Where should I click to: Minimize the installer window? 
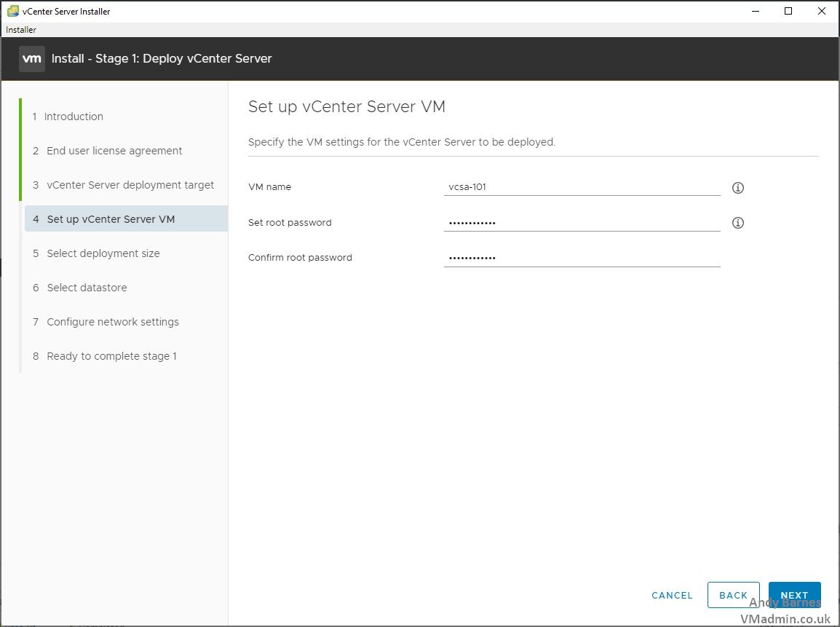(756, 11)
